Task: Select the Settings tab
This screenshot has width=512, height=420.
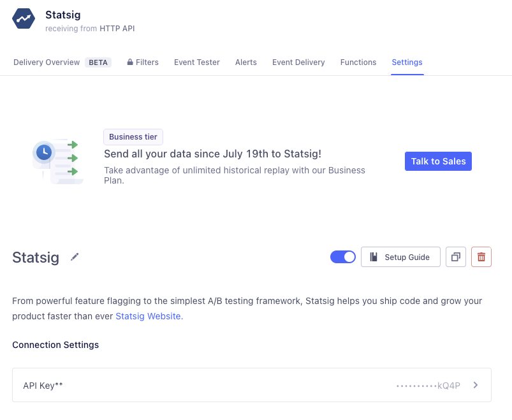Action: 407,62
